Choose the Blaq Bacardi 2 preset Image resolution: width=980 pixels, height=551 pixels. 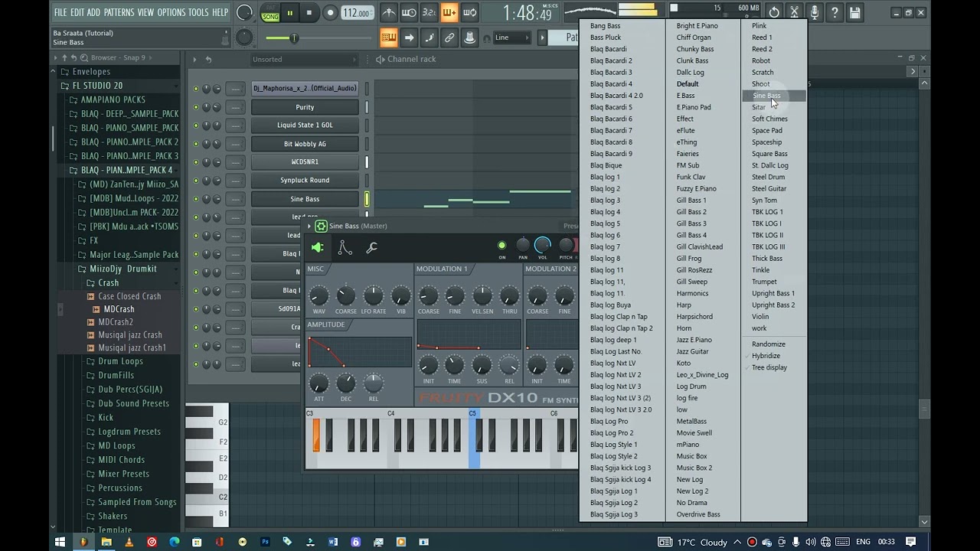click(611, 60)
